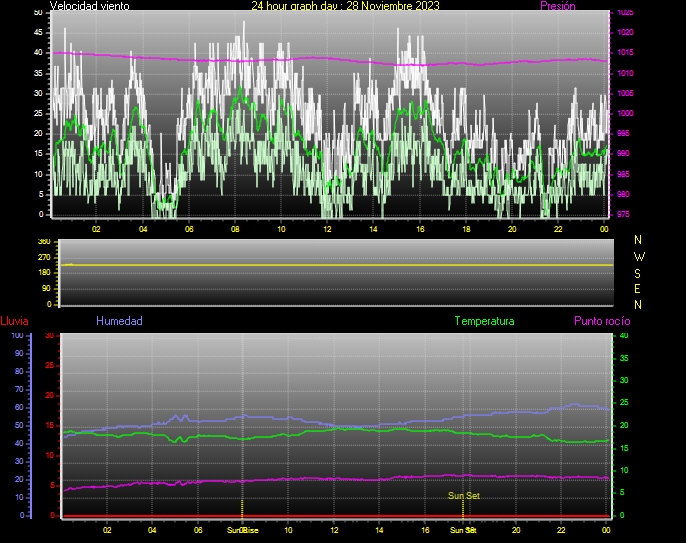Viewport: 686px width, 543px height.
Task: Click the 22 hour label under the wind graph
Action: 558,229
